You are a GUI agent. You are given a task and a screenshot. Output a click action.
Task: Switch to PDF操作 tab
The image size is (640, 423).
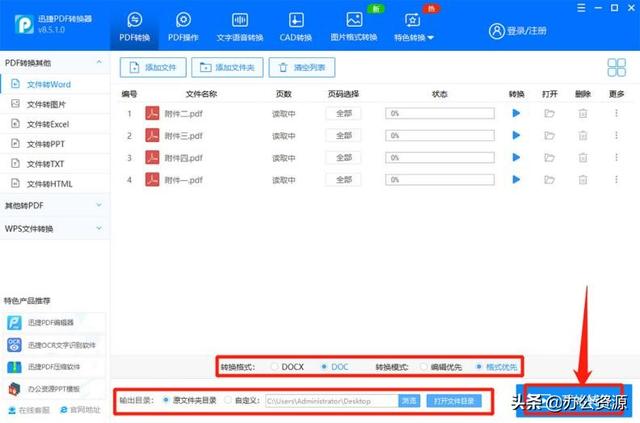183,27
